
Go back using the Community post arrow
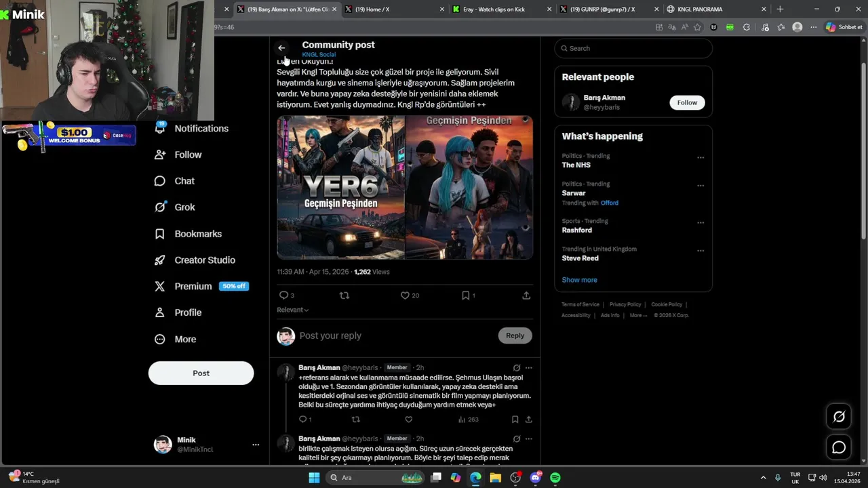click(281, 48)
